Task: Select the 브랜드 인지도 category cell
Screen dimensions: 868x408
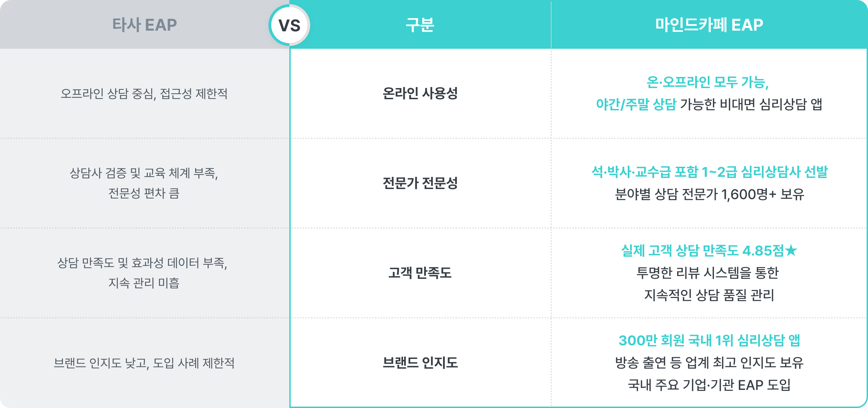Action: pyautogui.click(x=420, y=363)
